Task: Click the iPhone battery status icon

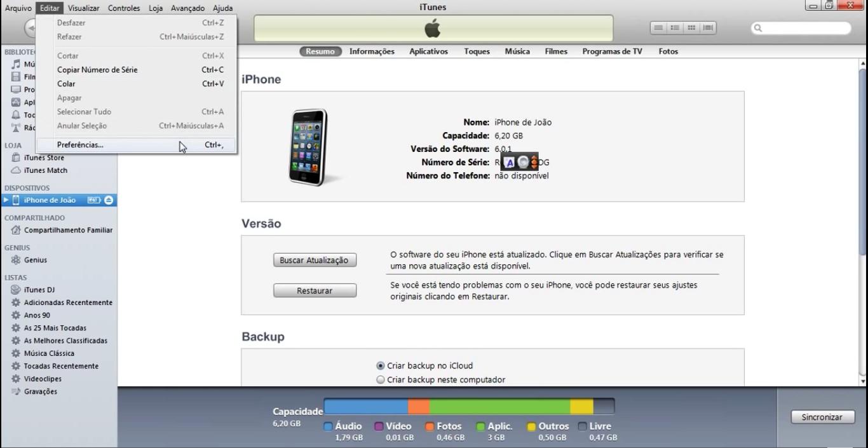Action: pos(94,200)
